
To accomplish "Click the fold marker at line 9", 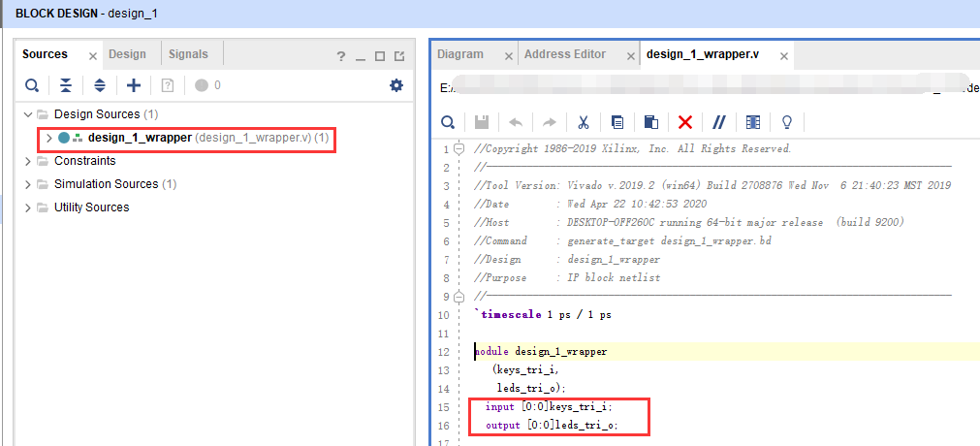I will tap(459, 296).
